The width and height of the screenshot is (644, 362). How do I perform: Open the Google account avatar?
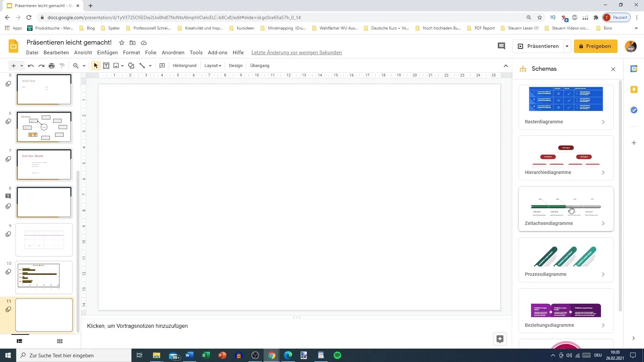(x=631, y=46)
